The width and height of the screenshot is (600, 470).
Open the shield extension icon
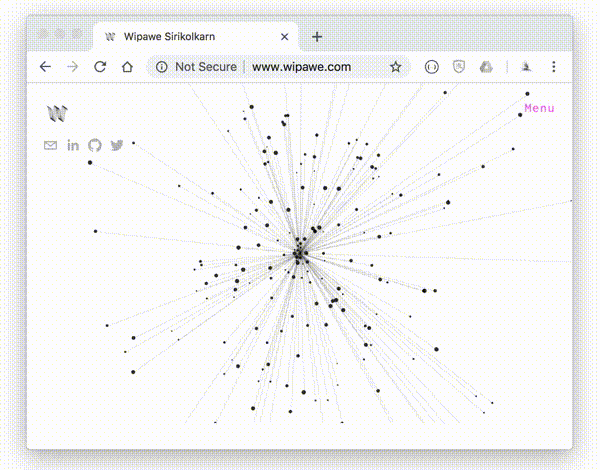coord(459,67)
